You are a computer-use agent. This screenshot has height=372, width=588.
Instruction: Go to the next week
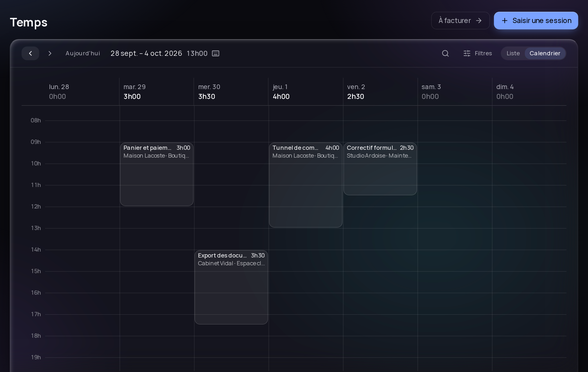50,53
